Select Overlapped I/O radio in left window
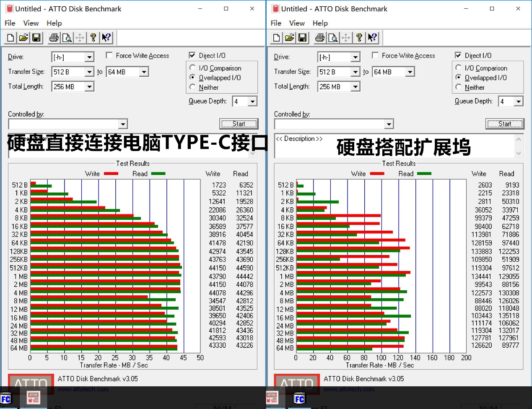This screenshot has height=409, width=532. point(192,78)
